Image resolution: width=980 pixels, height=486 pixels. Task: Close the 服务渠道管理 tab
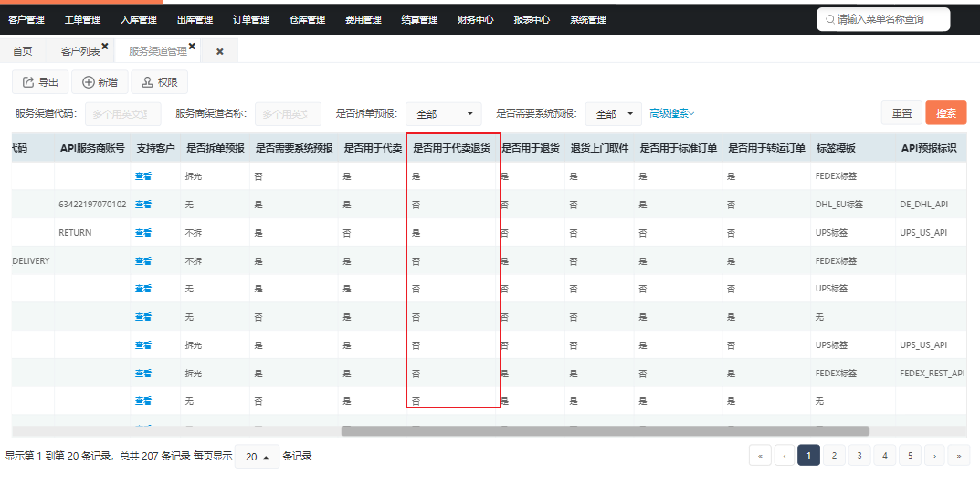coord(192,47)
